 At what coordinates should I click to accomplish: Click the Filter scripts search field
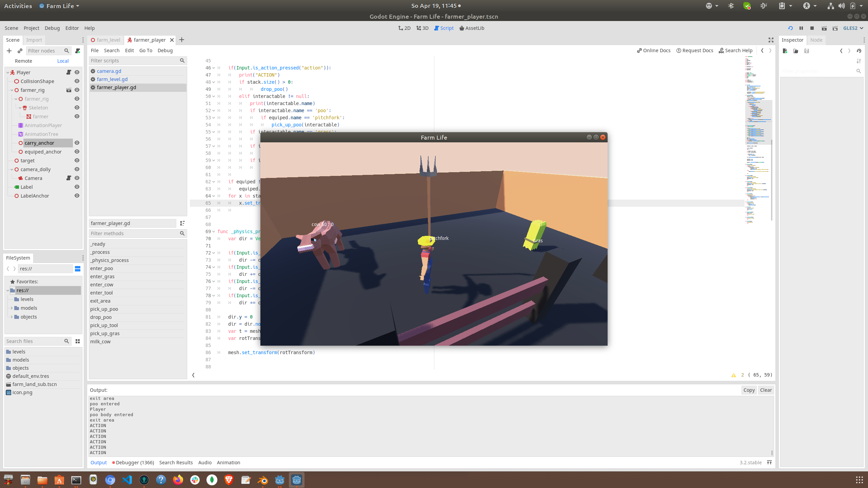pyautogui.click(x=135, y=61)
